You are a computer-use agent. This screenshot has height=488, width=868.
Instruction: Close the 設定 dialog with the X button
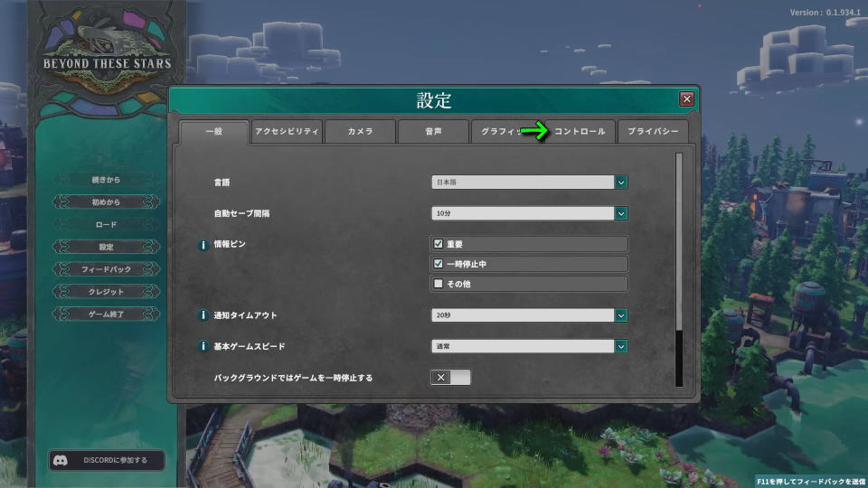(686, 99)
